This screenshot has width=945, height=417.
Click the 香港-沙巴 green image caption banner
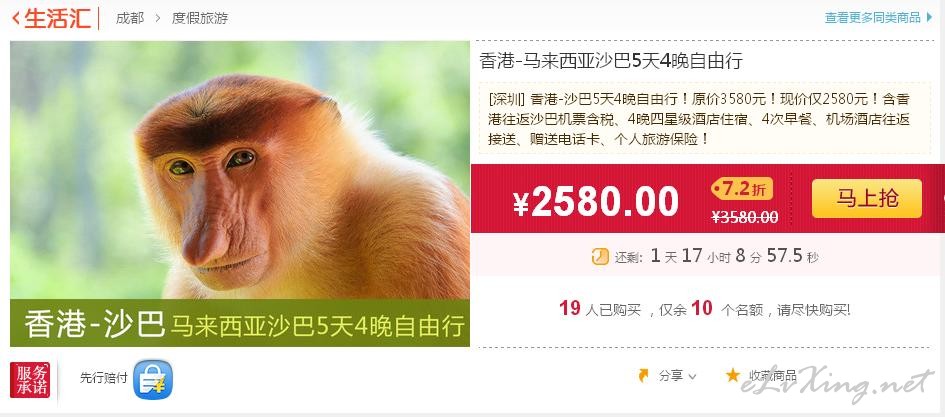coord(240,323)
